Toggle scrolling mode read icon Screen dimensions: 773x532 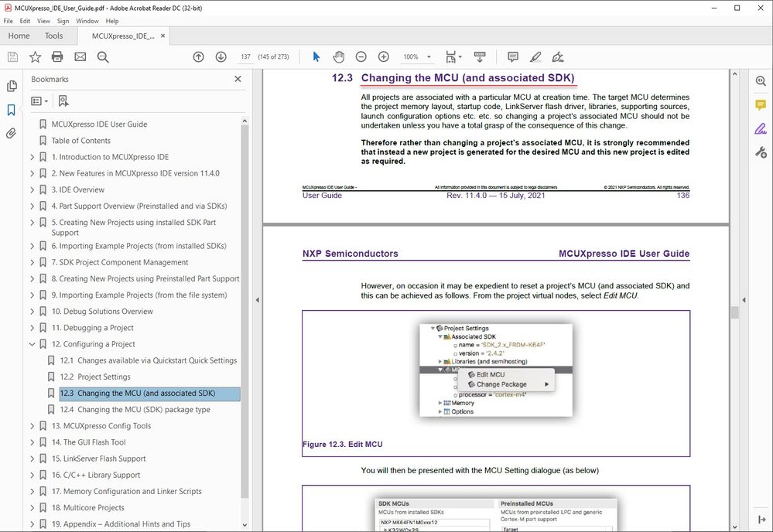pos(479,56)
